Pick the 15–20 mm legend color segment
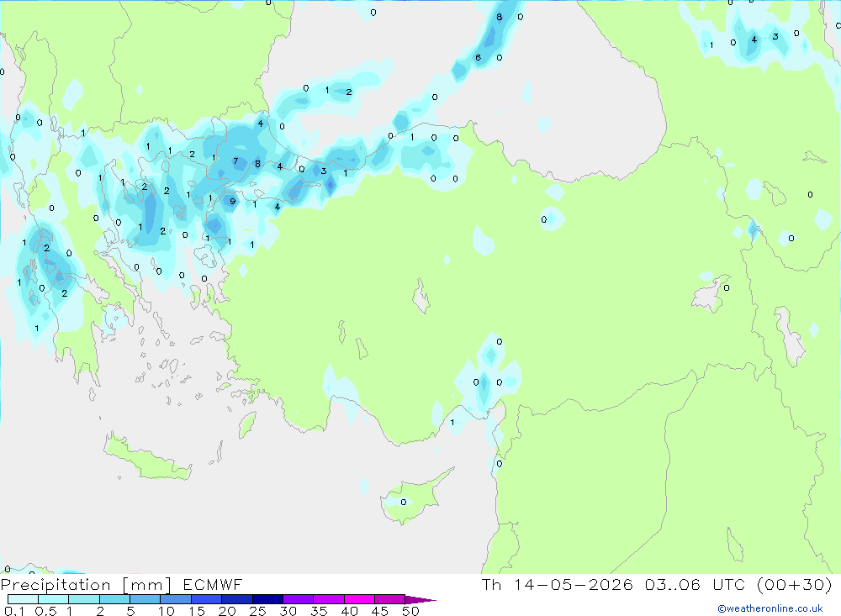Image resolution: width=841 pixels, height=616 pixels. coord(206,599)
